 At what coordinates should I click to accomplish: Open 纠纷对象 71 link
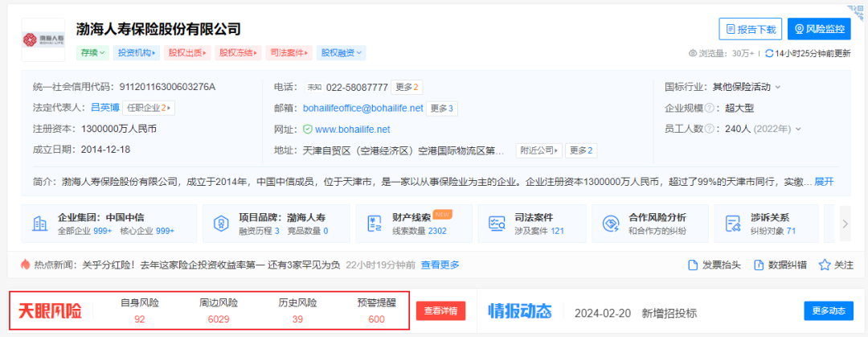tap(773, 231)
